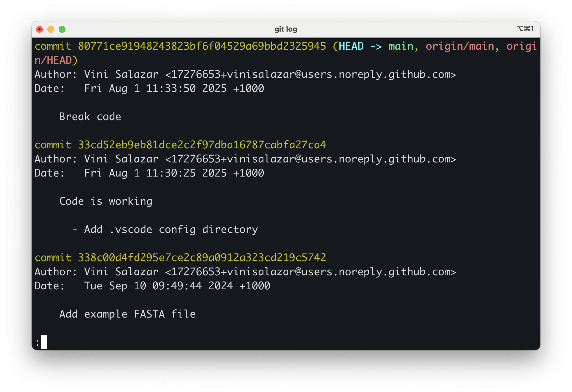Click the date 'Fri Aug 1 11:33:50 2025'
This screenshot has width=572, height=392.
tap(155, 88)
